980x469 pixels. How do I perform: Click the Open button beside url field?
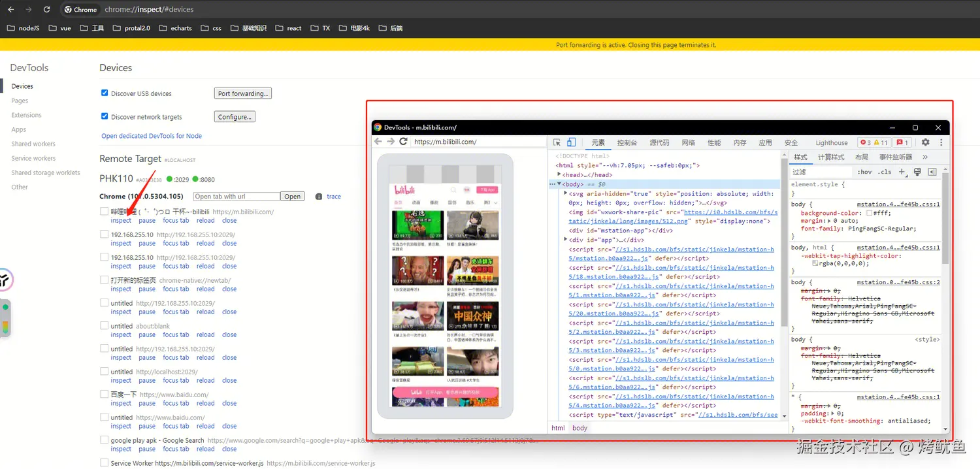coord(293,197)
